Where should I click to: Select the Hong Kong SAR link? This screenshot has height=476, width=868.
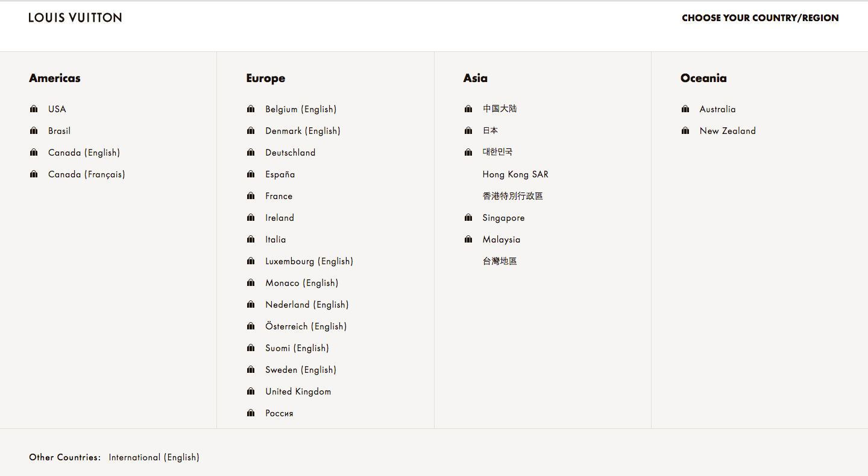[x=515, y=174]
